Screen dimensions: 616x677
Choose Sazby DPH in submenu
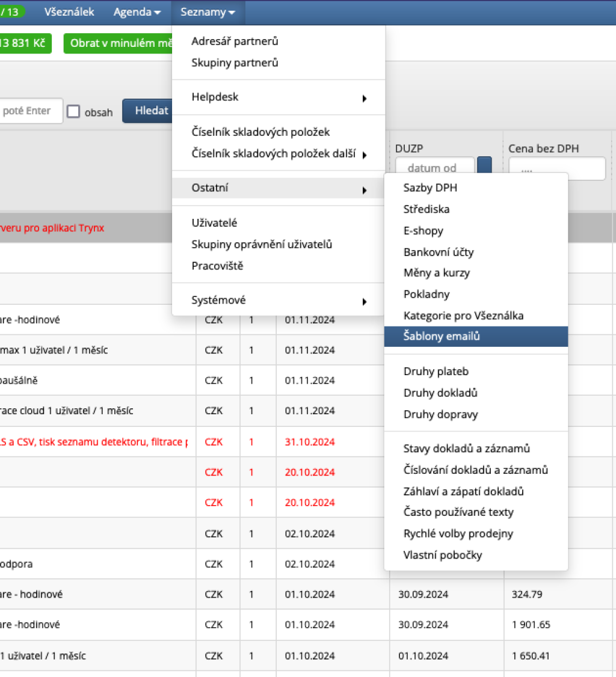click(430, 188)
